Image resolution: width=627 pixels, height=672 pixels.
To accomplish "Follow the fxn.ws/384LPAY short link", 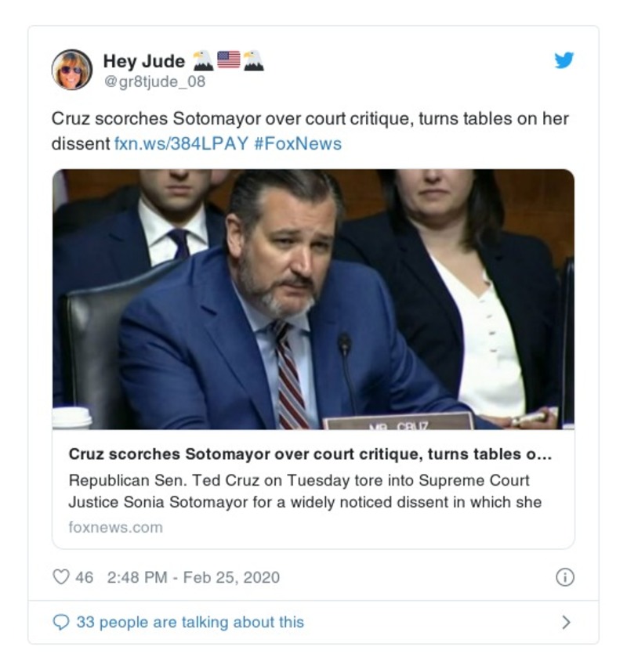I will (179, 144).
